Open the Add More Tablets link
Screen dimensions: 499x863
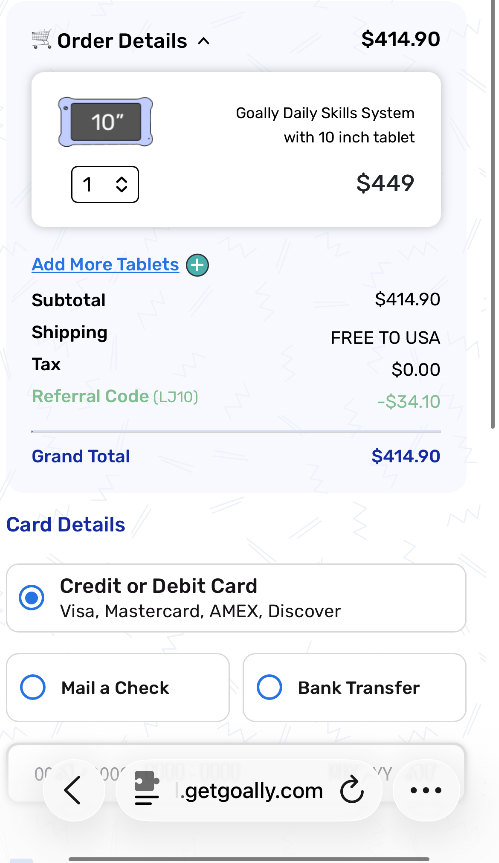click(x=105, y=265)
